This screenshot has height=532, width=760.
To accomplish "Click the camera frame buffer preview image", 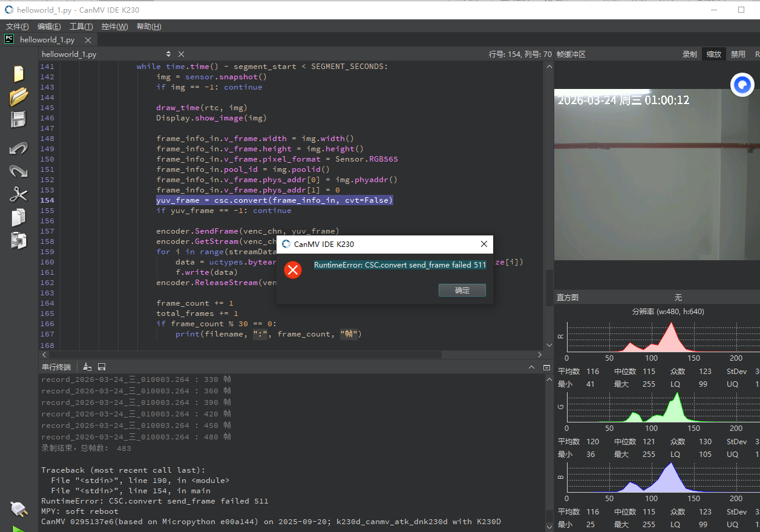I will [657, 175].
